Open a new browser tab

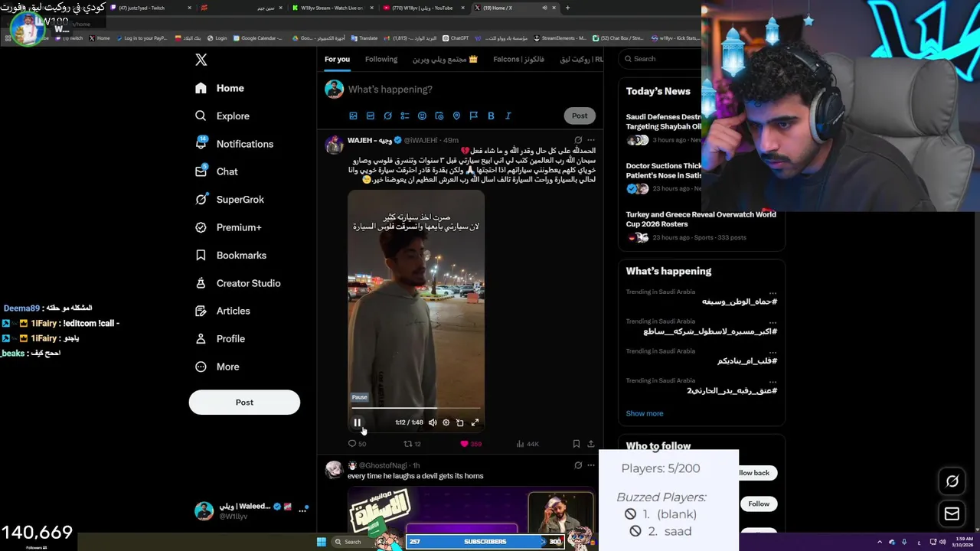point(567,8)
